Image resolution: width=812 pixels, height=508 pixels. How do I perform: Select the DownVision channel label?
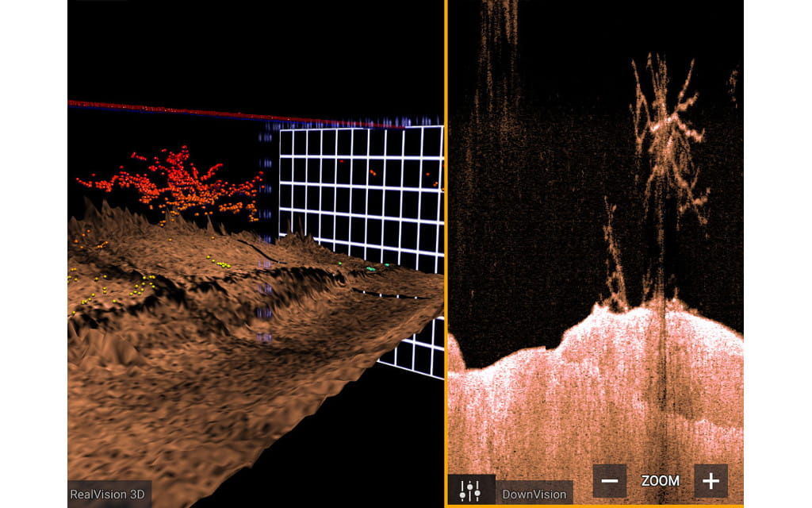pyautogui.click(x=534, y=494)
